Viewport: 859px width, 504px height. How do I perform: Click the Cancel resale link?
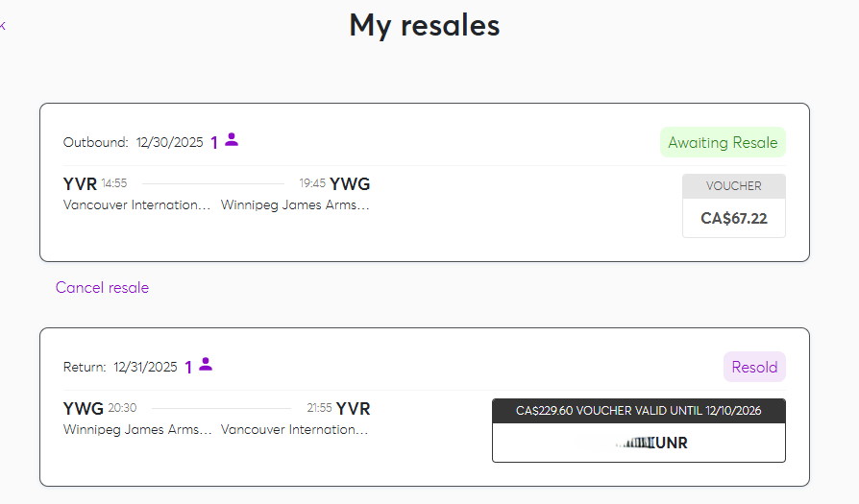click(x=102, y=287)
